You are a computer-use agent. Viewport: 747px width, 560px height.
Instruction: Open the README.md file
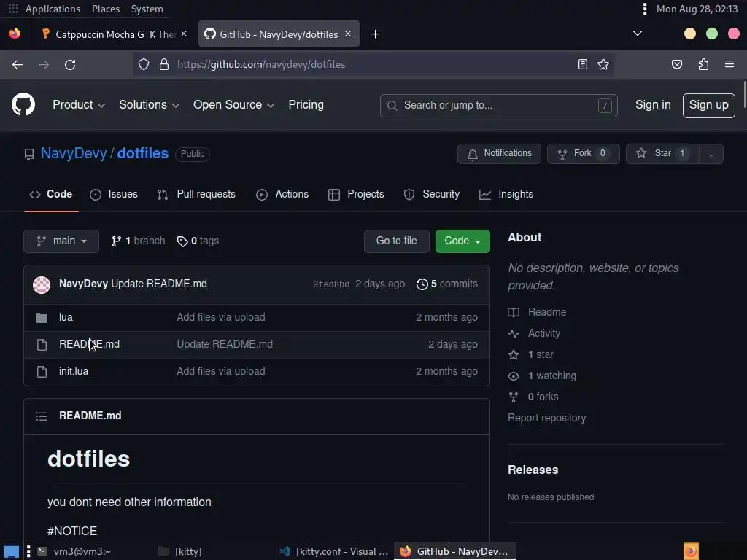point(89,344)
